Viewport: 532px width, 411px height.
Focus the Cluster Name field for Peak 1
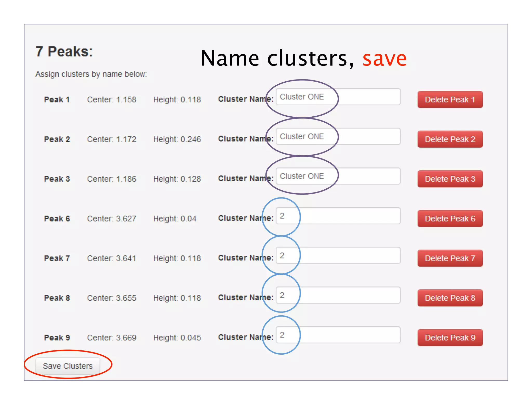point(338,97)
